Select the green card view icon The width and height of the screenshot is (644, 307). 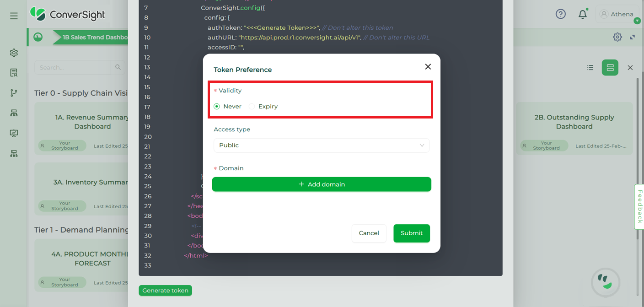(x=610, y=68)
